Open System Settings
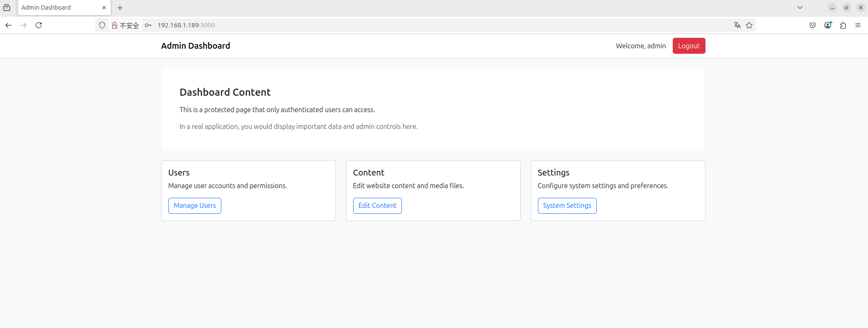Viewport: 868px width, 328px height. point(567,206)
